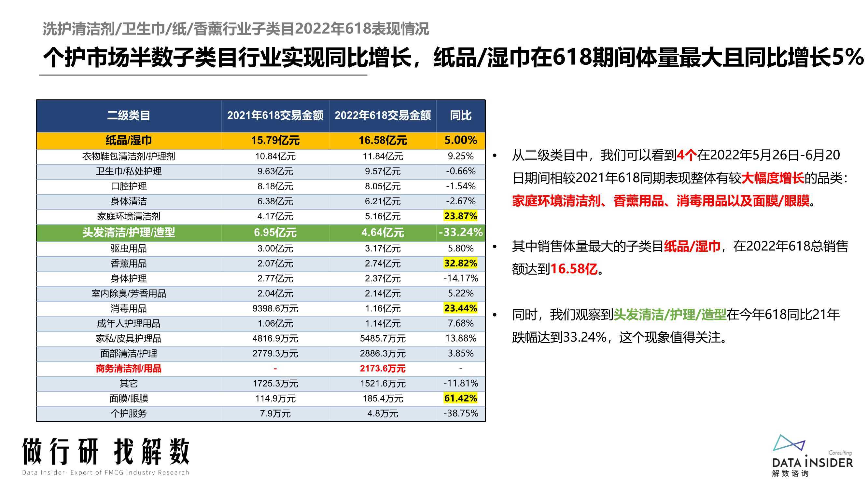Click the highlighted 61.42% value

pyautogui.click(x=461, y=399)
